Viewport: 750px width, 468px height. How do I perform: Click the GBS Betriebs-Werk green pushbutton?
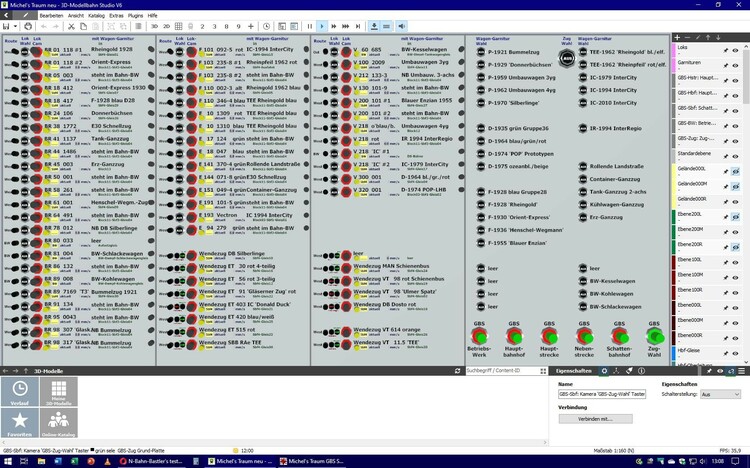[479, 337]
